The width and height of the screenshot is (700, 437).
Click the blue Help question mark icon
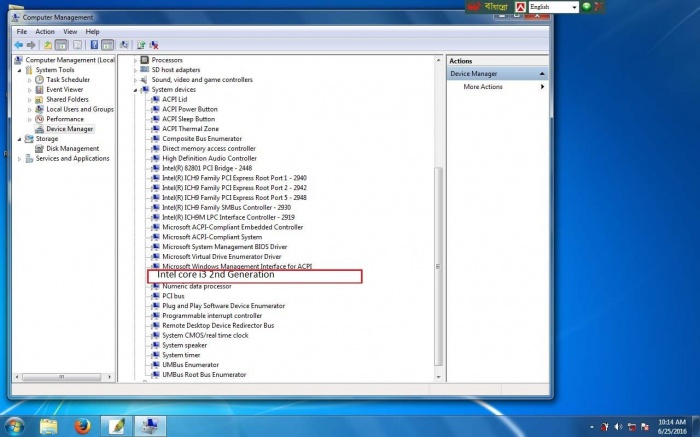(94, 45)
